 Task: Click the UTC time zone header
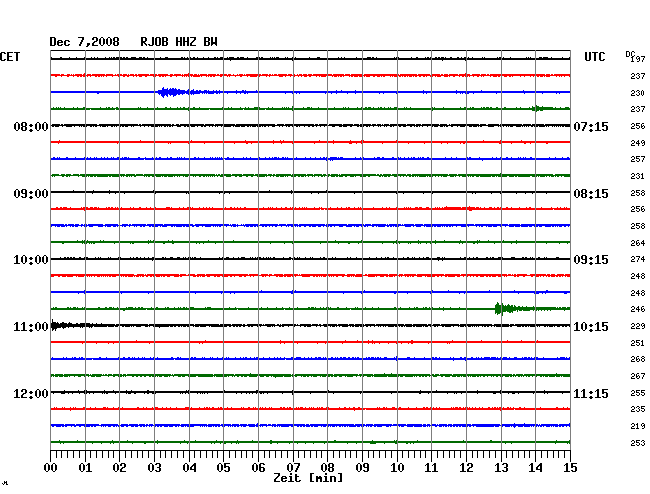[594, 57]
